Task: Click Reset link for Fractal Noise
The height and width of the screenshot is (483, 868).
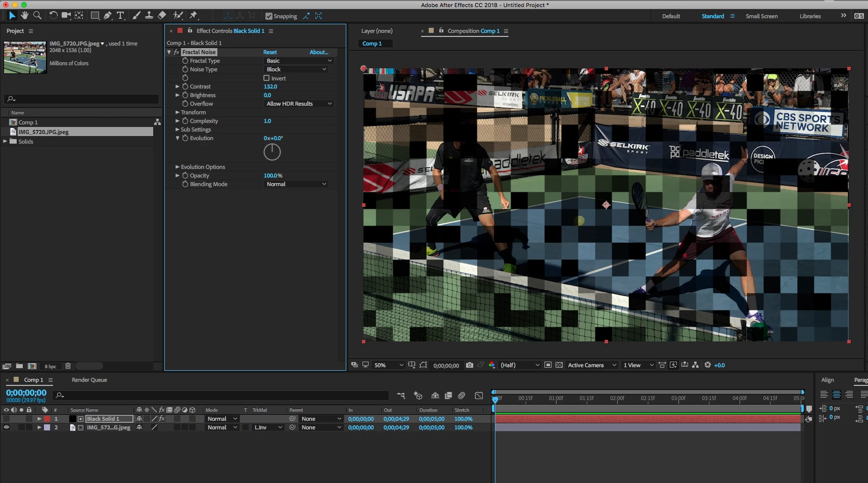Action: tap(270, 52)
